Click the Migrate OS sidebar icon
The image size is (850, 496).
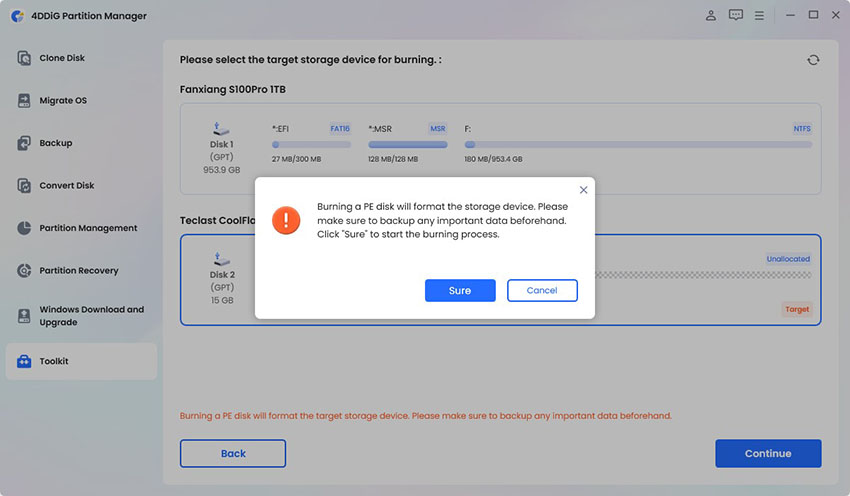click(x=24, y=100)
